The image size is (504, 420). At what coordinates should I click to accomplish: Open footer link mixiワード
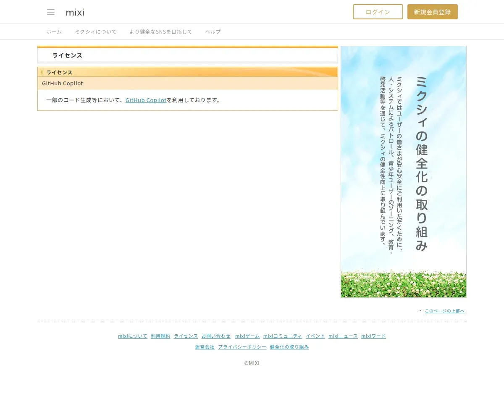coord(373,336)
